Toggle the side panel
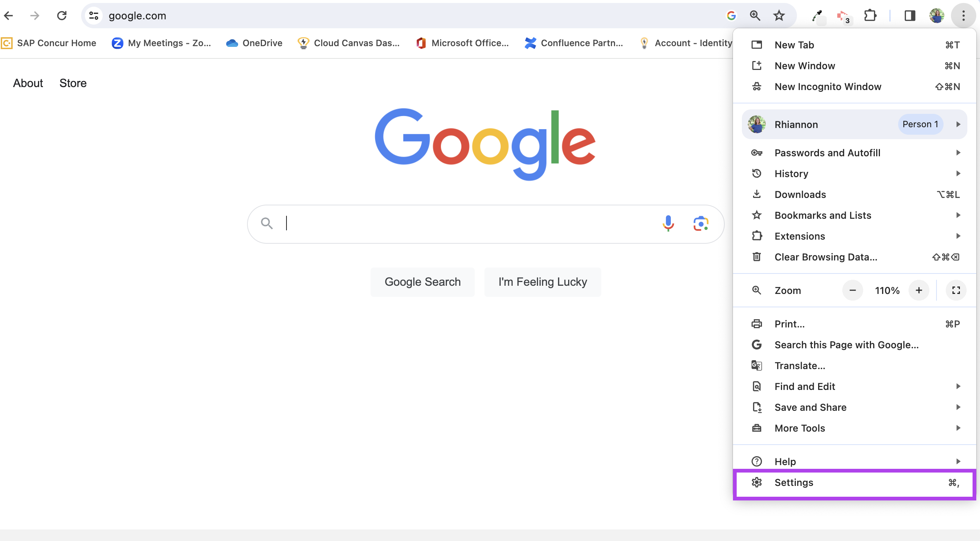980x541 pixels. pos(910,16)
